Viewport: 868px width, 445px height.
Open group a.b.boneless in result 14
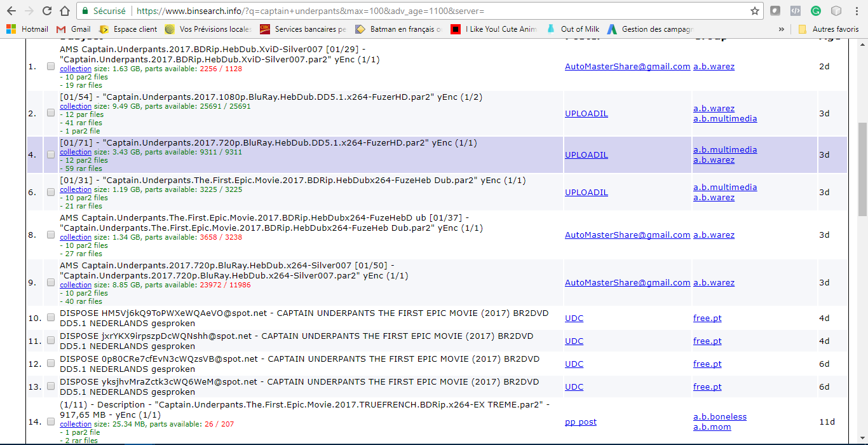(x=720, y=416)
